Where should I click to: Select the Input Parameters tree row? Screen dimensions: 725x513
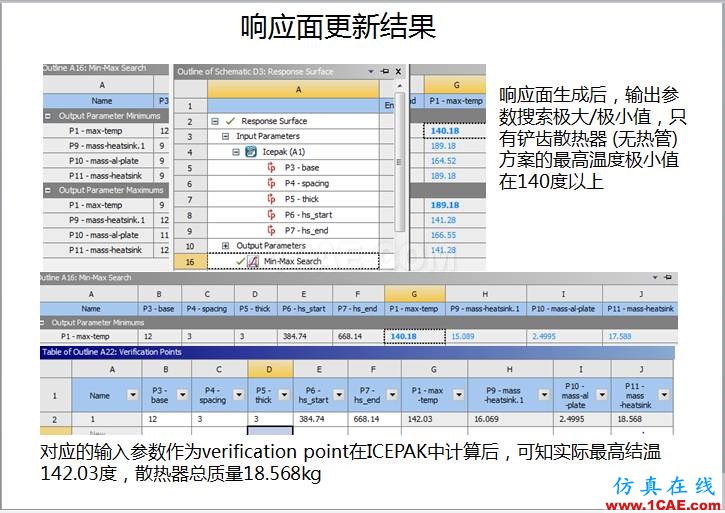click(x=293, y=136)
